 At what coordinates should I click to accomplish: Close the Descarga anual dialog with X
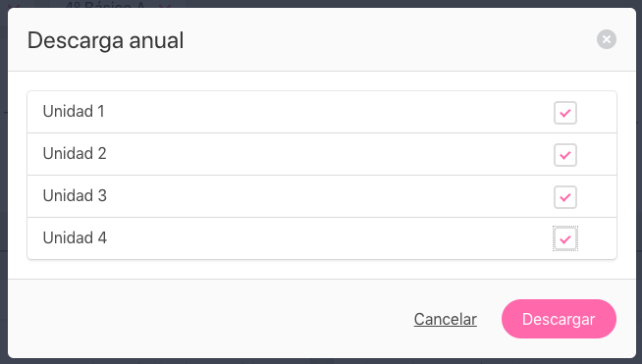coord(607,39)
